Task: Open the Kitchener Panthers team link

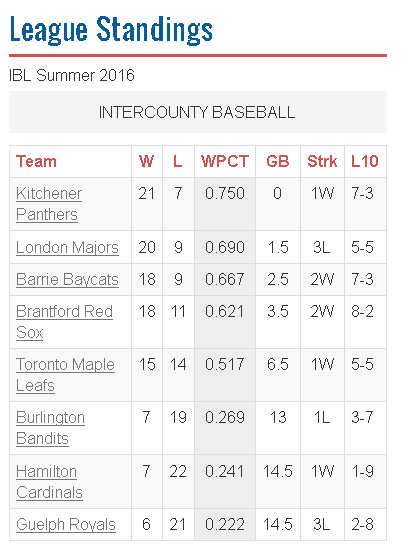Action: coord(49,204)
